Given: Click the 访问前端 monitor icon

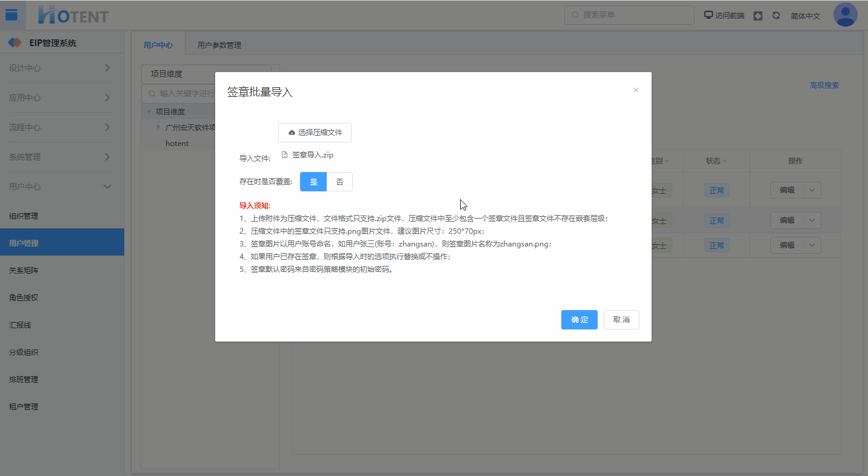Looking at the screenshot, I should coord(708,15).
